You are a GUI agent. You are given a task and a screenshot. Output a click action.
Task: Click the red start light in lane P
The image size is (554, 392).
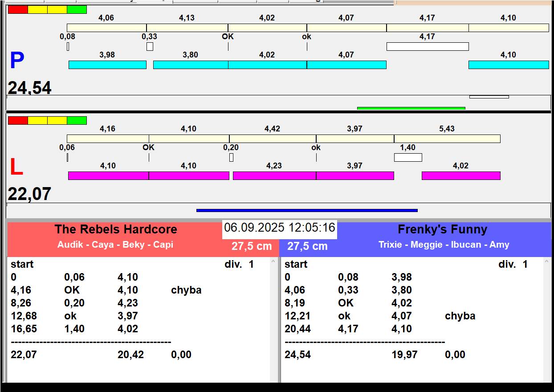(x=18, y=9)
